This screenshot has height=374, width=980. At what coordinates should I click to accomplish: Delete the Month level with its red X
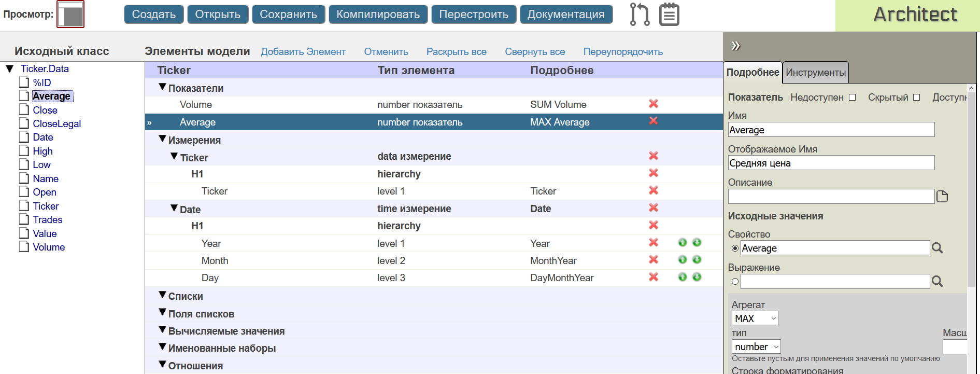[654, 259]
